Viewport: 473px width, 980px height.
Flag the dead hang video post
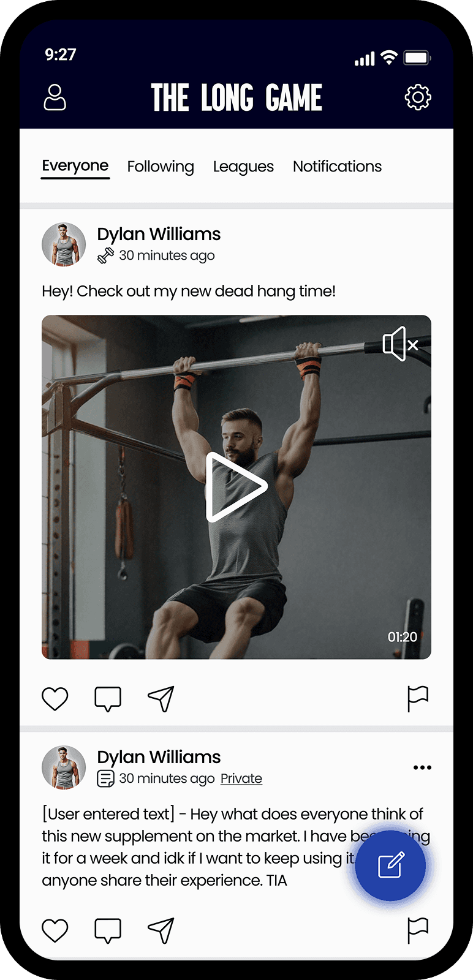[418, 699]
